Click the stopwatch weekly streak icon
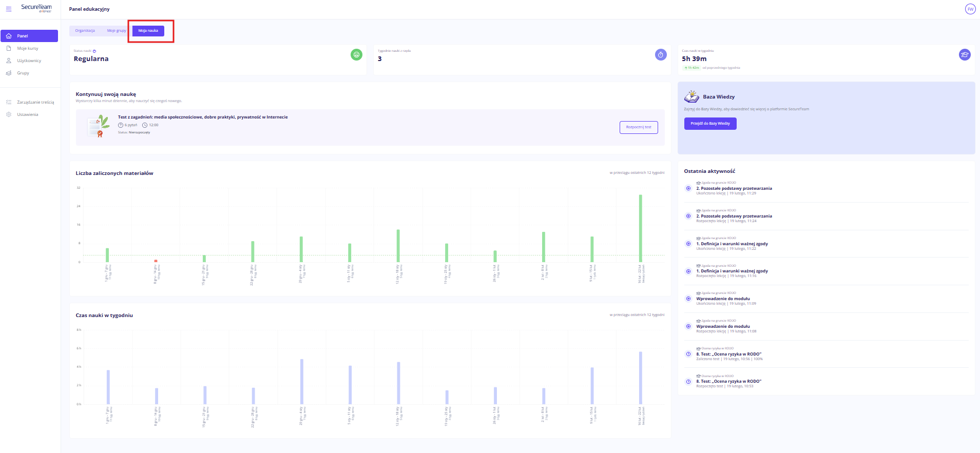The height and width of the screenshot is (453, 980). coord(661,54)
